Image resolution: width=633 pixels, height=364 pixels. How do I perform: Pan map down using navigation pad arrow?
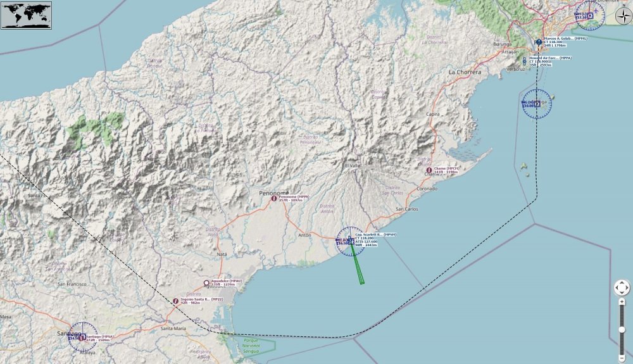tap(622, 293)
